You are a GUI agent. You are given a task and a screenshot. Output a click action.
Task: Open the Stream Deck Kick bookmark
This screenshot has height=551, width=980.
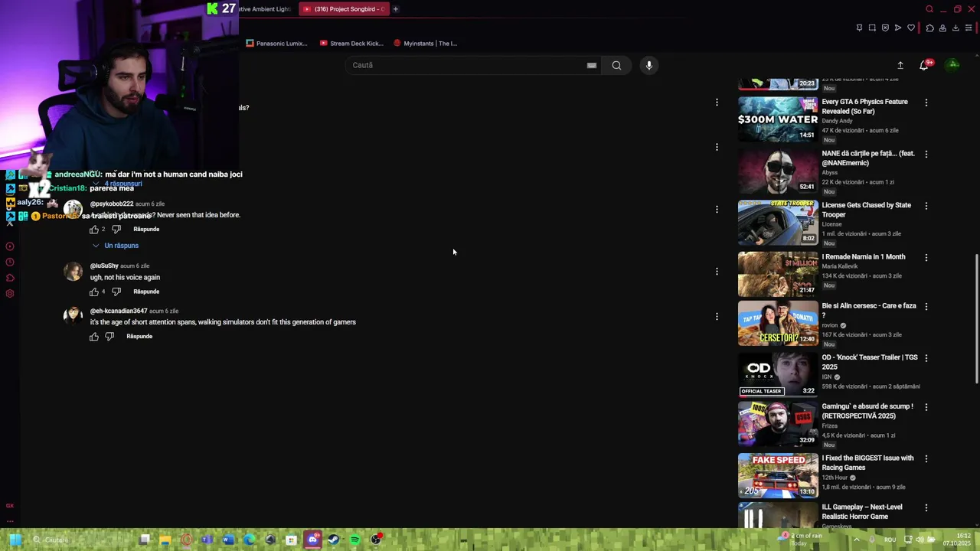pos(351,44)
